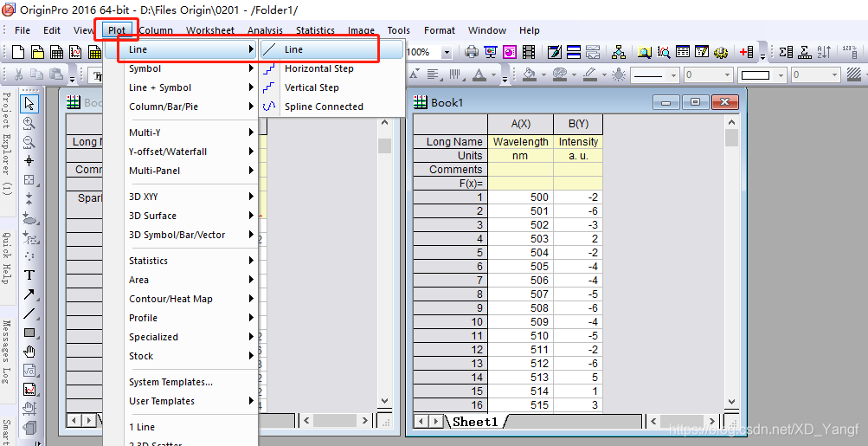Open the Worksheet menu

click(x=210, y=30)
